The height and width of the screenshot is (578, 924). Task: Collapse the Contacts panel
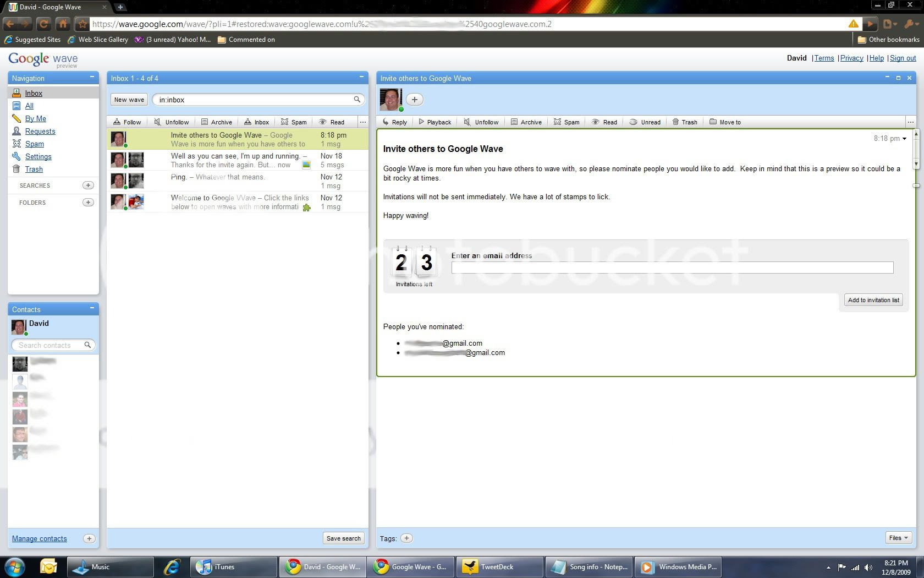click(x=92, y=308)
